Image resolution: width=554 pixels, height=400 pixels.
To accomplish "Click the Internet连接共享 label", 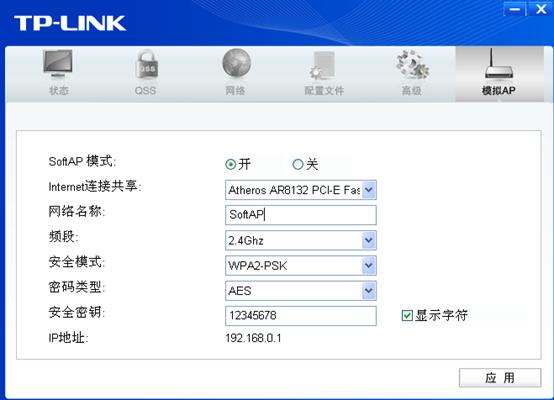I will pyautogui.click(x=95, y=186).
